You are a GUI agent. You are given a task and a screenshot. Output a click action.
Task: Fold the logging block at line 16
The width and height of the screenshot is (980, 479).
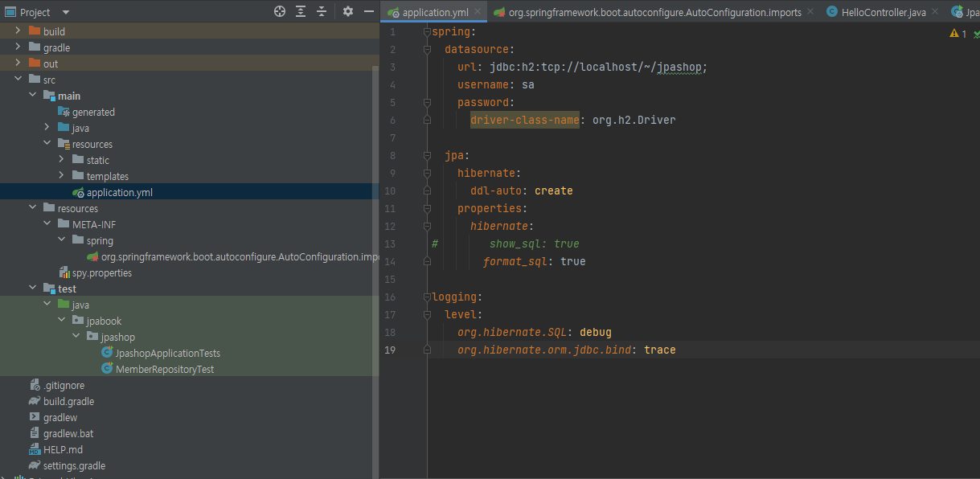pyautogui.click(x=427, y=297)
